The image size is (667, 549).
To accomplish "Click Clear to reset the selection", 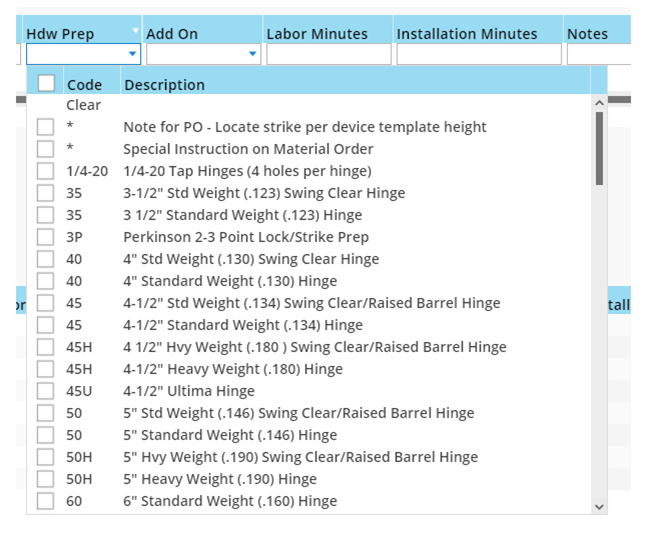I will point(84,105).
